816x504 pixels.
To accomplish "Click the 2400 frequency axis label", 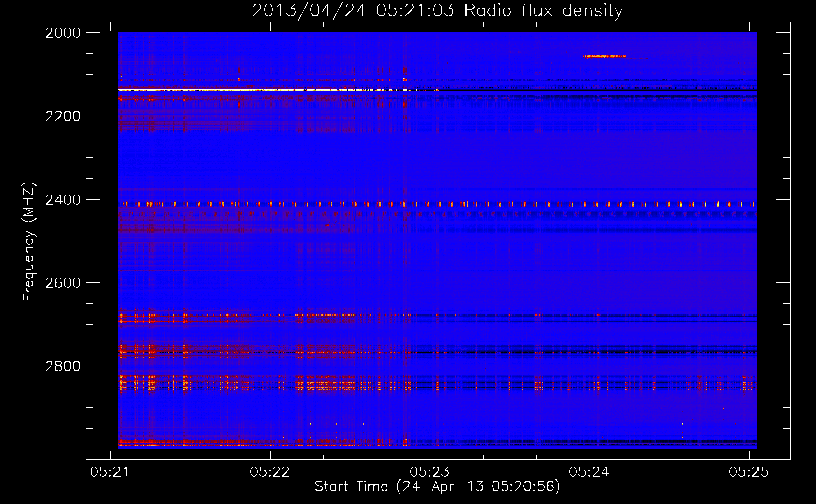I will (63, 200).
